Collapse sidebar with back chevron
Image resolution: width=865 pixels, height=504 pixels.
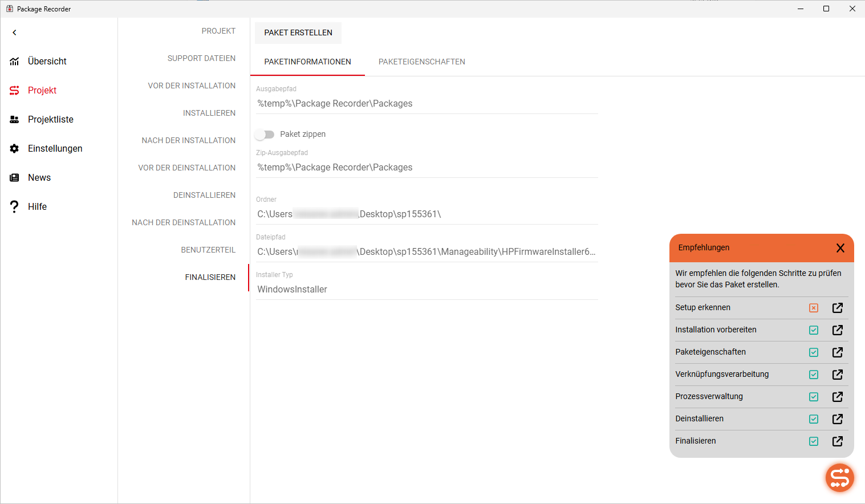[14, 32]
